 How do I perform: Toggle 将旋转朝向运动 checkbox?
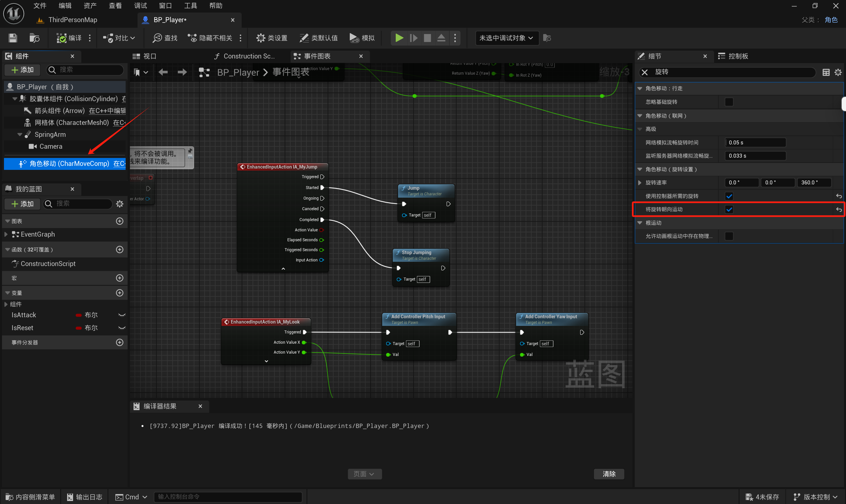(729, 210)
